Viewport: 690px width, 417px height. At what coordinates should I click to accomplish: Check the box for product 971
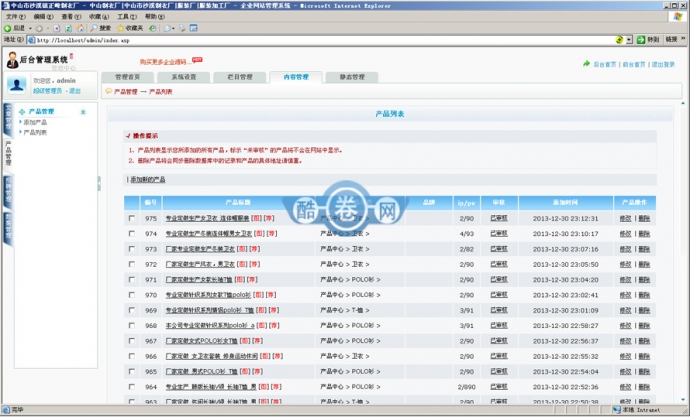click(132, 279)
